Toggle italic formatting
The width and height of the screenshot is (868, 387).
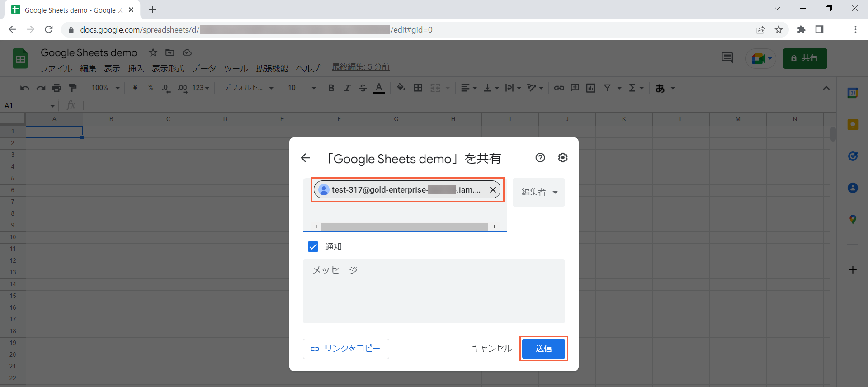pos(347,88)
